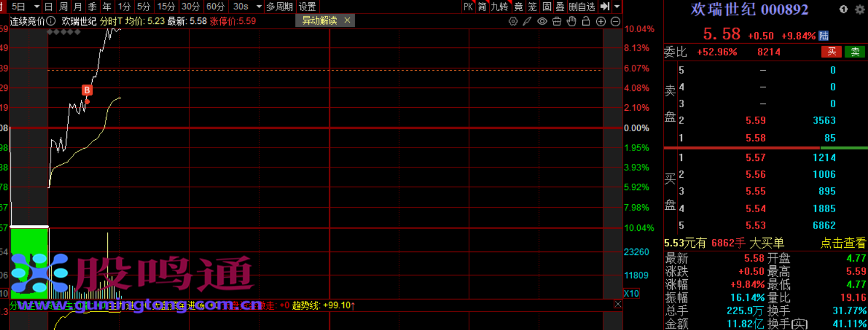This screenshot has width=868, height=330.
Task: Switch to 季 quarterly chart
Action: pyautogui.click(x=92, y=6)
